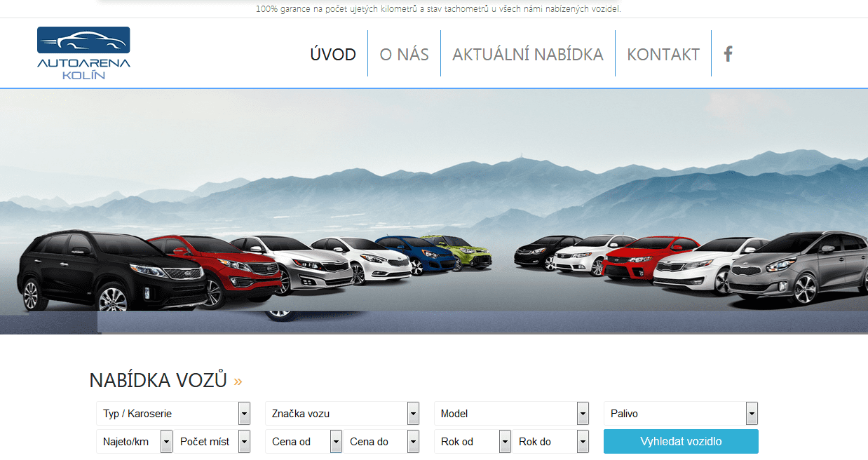The width and height of the screenshot is (868, 460).
Task: Expand the Cena od dropdown
Action: tap(304, 442)
